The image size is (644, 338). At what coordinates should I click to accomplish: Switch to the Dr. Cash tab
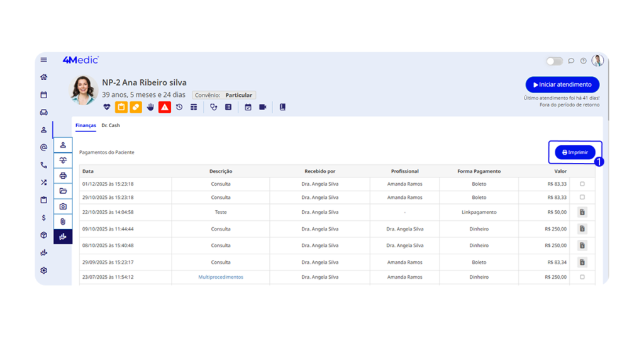coord(111,125)
